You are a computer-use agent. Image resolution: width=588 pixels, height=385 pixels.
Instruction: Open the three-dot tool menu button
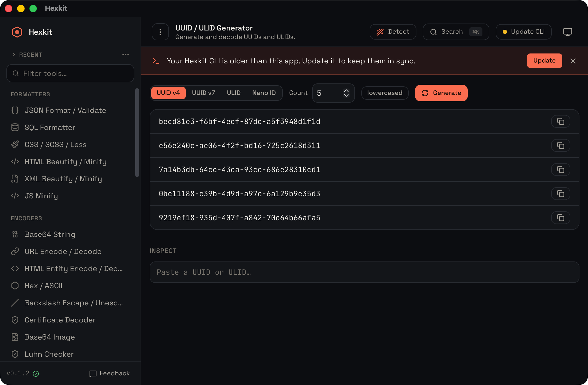160,32
